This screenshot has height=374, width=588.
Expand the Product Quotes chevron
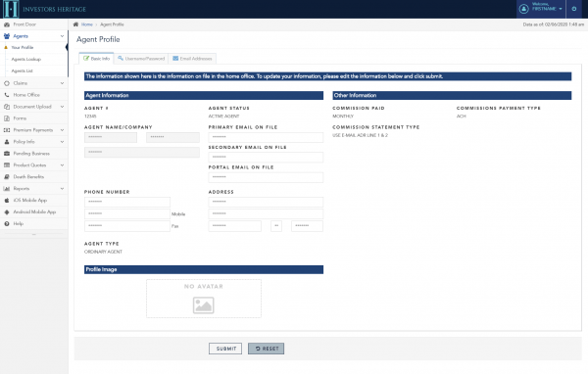pos(62,165)
